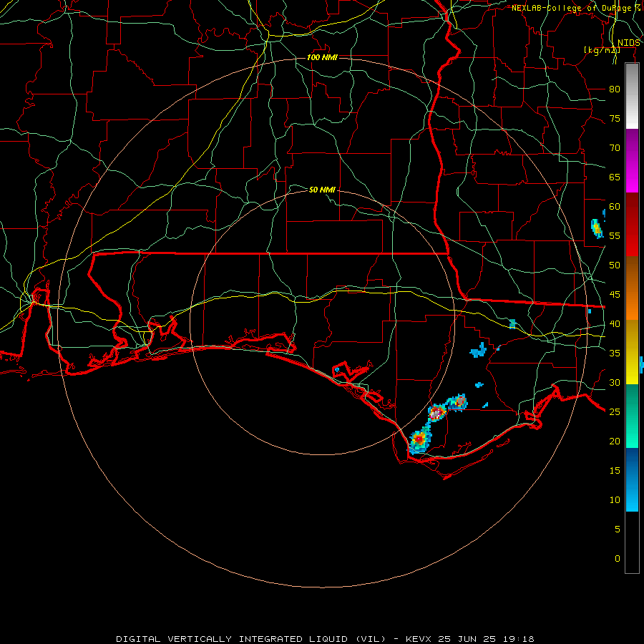Click the scale value 45

click(x=615, y=295)
